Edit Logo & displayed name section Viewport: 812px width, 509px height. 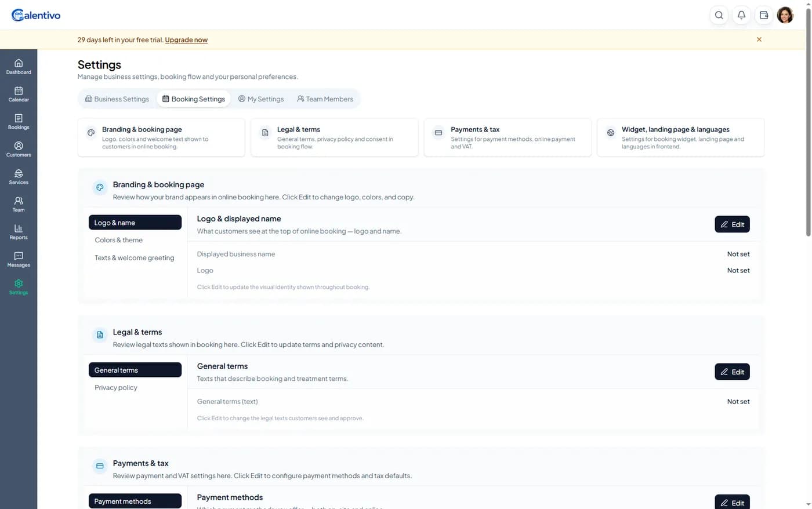[x=732, y=224]
